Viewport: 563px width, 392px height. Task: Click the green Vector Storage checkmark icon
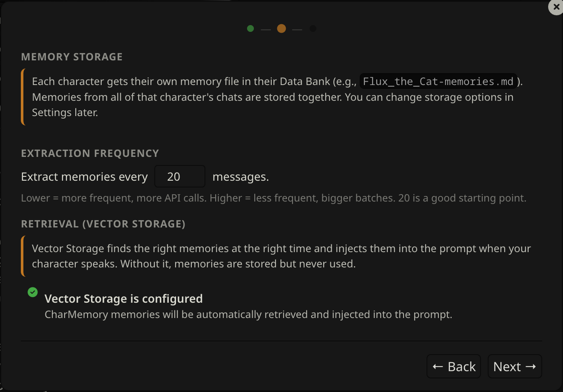click(33, 292)
